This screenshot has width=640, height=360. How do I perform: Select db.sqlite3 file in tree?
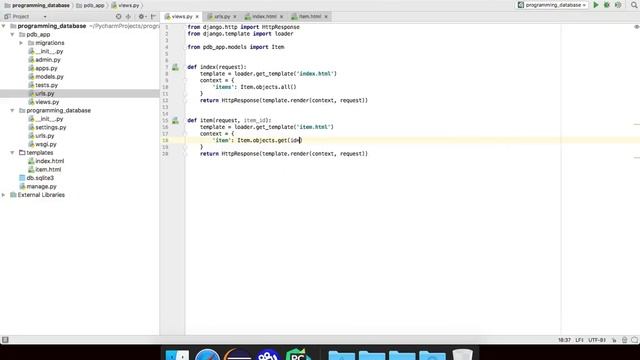point(37,178)
